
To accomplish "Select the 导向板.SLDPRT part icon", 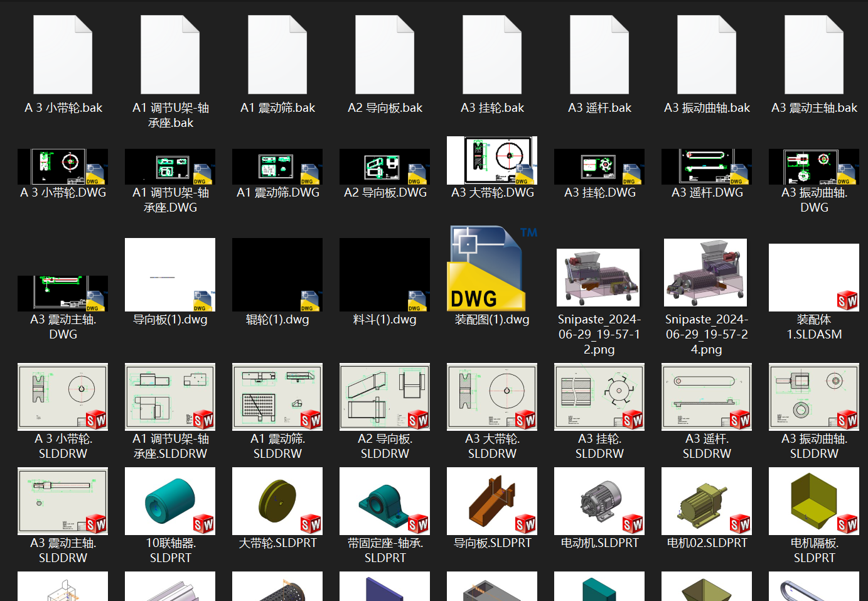I will coord(492,501).
